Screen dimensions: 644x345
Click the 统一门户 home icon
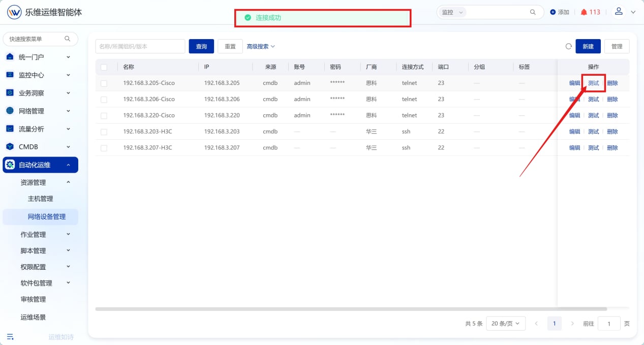click(x=10, y=57)
